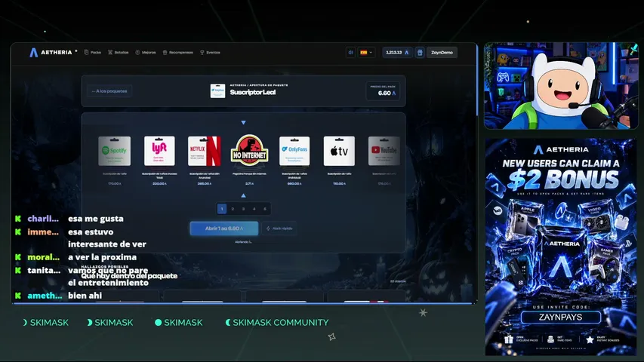The width and height of the screenshot is (644, 362).
Task: Select quantity 5 in pack count selector
Action: (x=264, y=209)
